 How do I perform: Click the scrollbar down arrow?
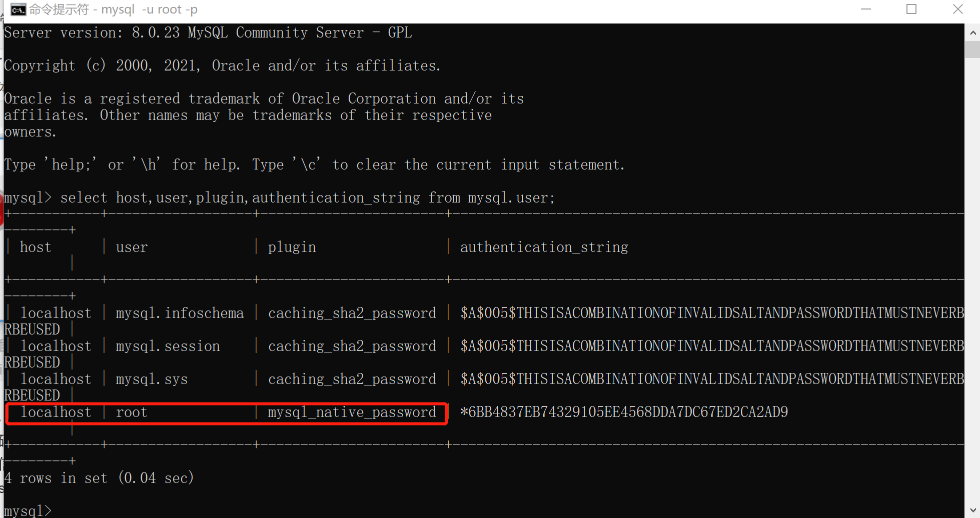click(972, 509)
